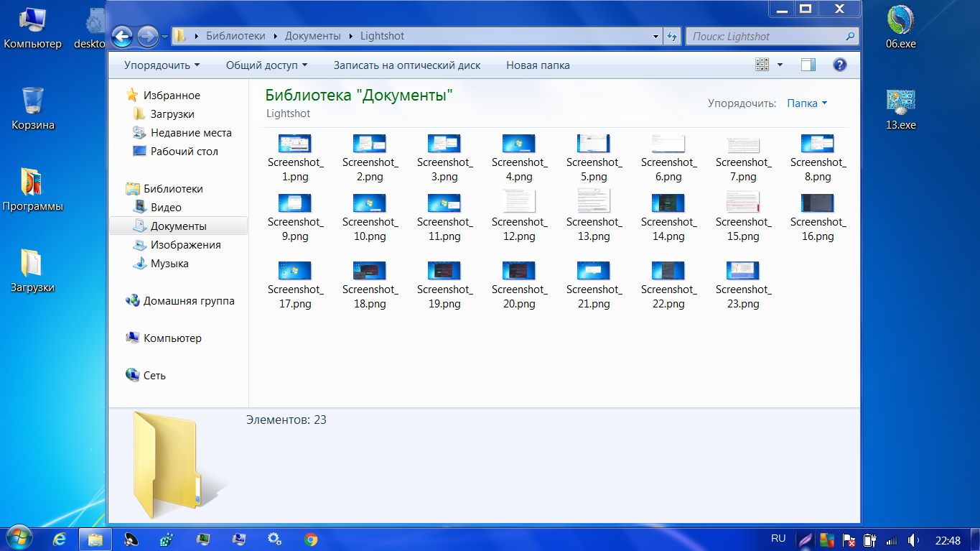Viewport: 980px width, 551px height.
Task: Open the Папка arrangement dropdown
Action: pos(807,103)
